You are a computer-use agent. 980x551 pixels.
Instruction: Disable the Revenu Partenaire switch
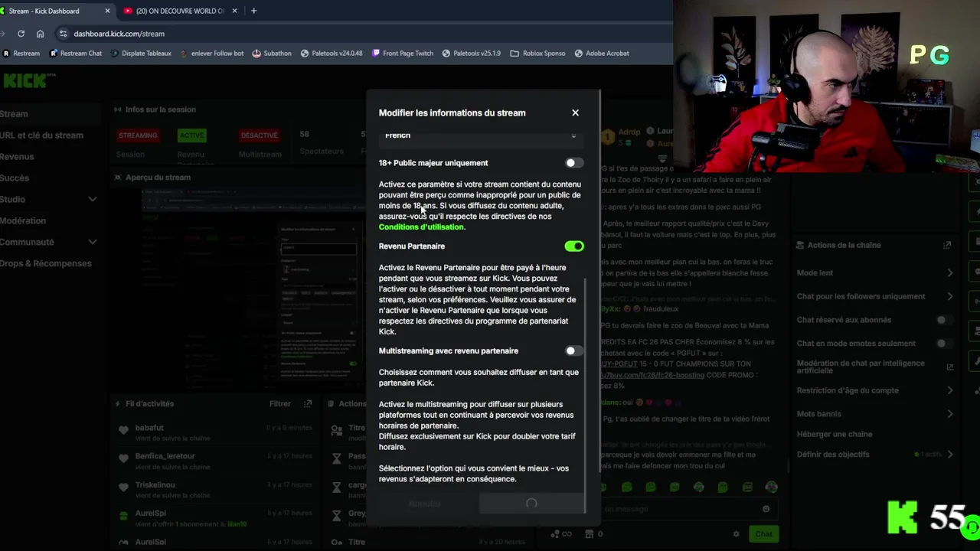tap(573, 246)
